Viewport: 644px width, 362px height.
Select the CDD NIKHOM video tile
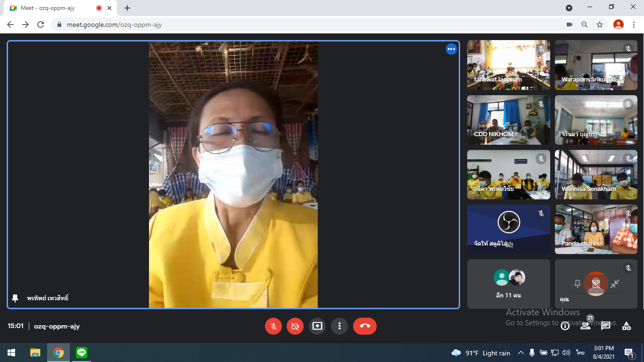point(508,120)
